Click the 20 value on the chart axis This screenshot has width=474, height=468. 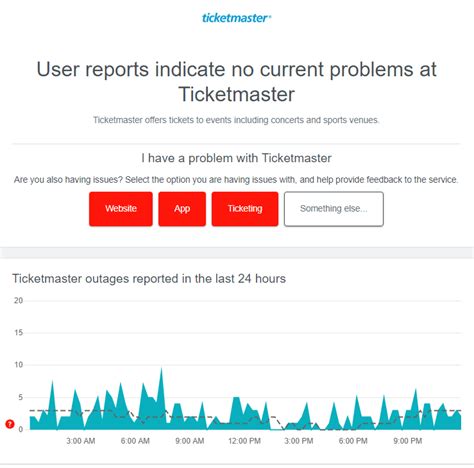click(18, 301)
